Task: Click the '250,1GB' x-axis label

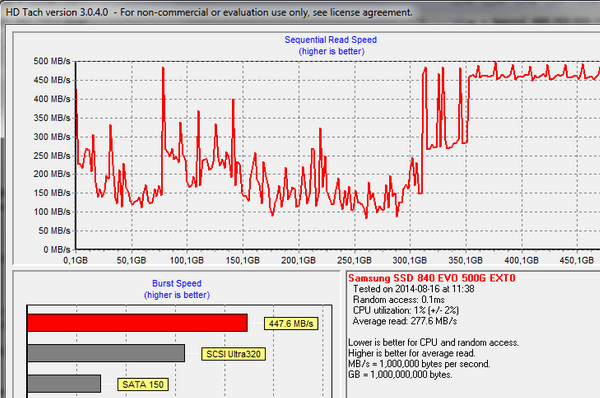Action: [x=354, y=261]
